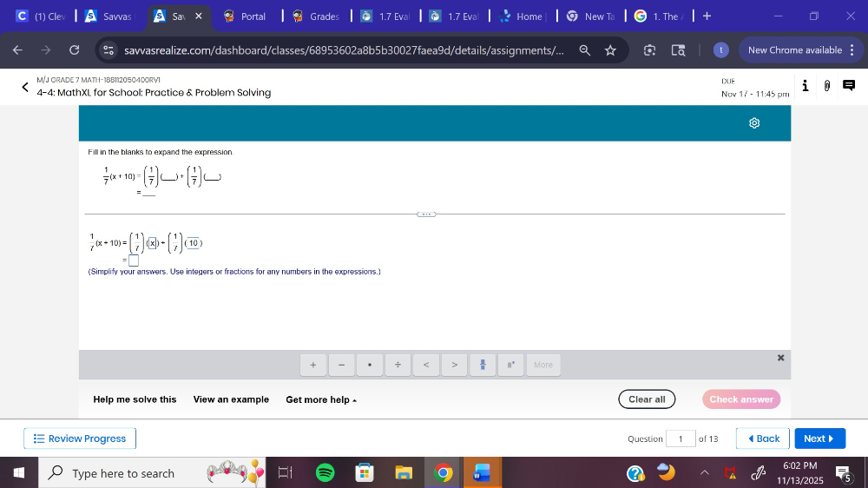868x488 pixels.
Task: Go to the Next question
Action: click(819, 439)
